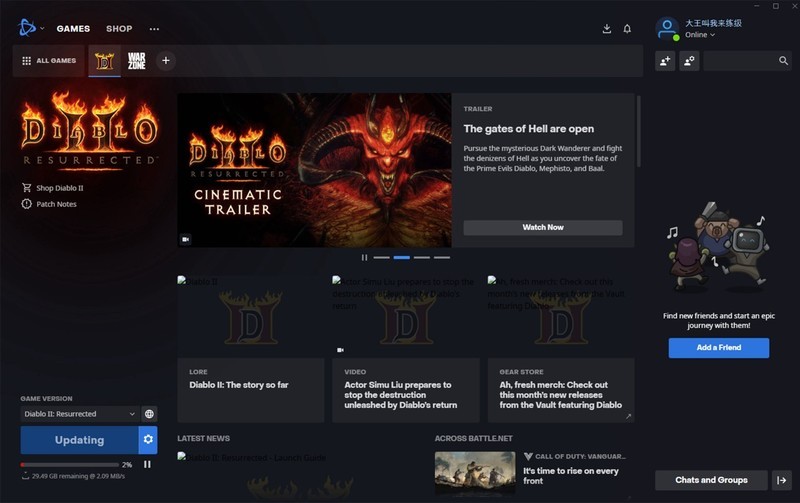Click the update progress bar
This screenshot has height=503, width=800.
click(70, 465)
